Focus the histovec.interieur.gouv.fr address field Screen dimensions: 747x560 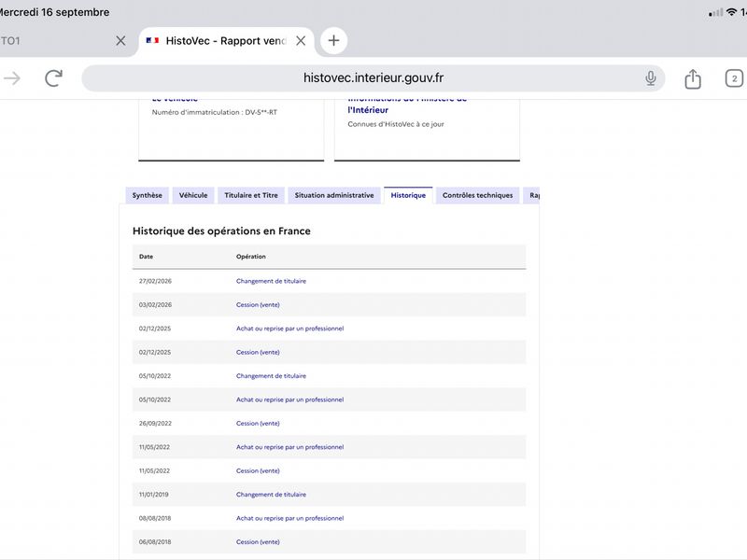pyautogui.click(x=373, y=78)
